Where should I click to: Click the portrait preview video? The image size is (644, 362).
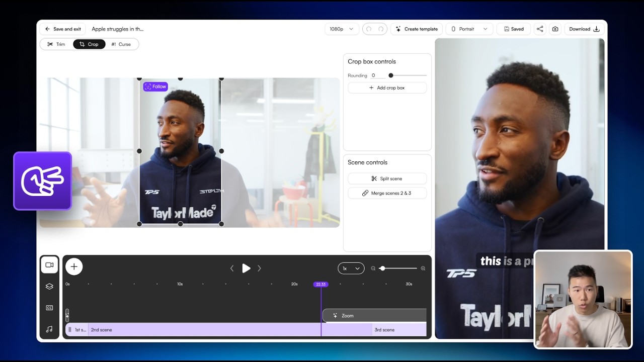520,189
